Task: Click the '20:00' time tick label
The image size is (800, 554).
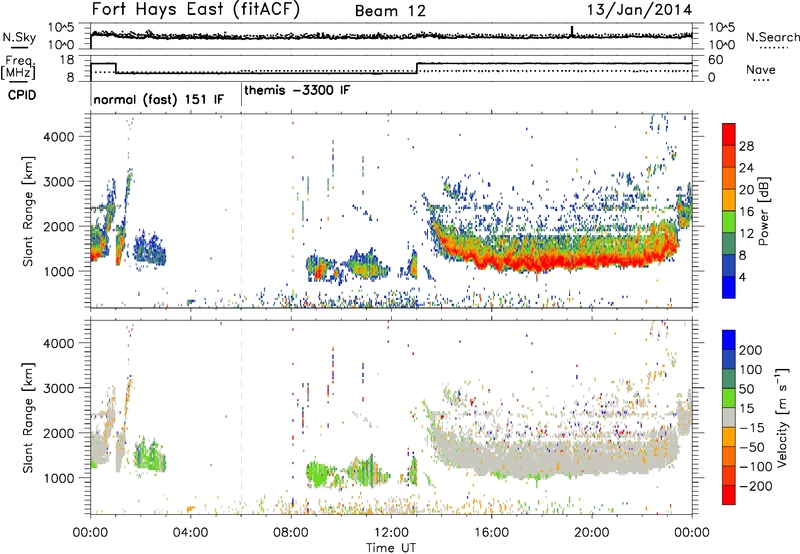Action: [x=591, y=533]
